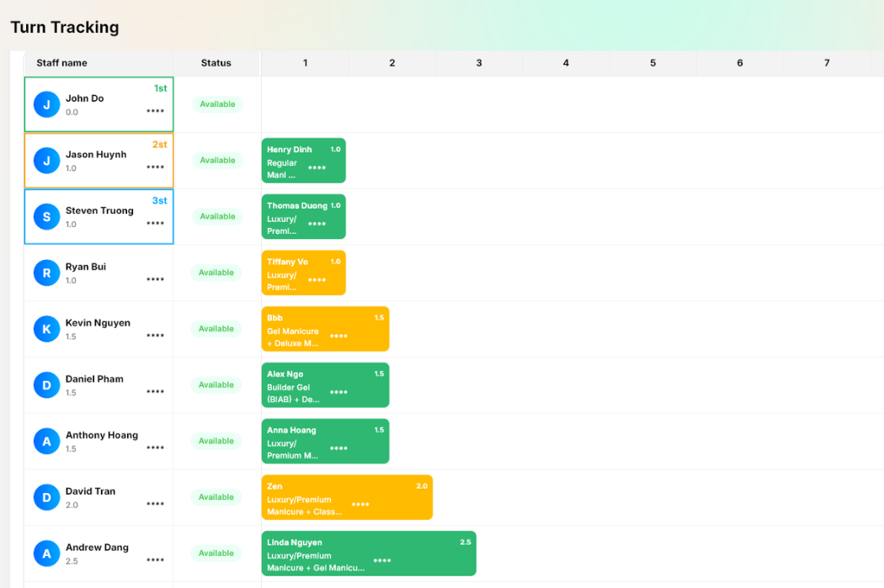The width and height of the screenshot is (884, 588).
Task: Click Jason Huynh's blue J avatar
Action: tap(47, 161)
